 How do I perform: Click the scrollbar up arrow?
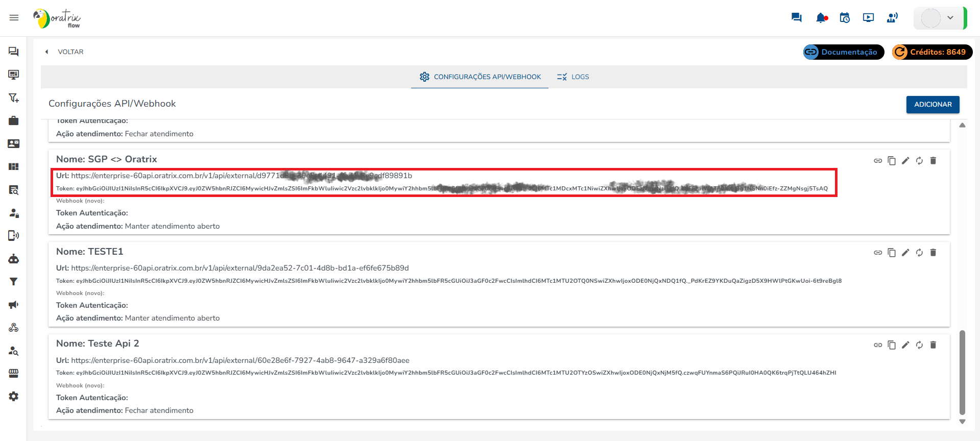pyautogui.click(x=962, y=125)
